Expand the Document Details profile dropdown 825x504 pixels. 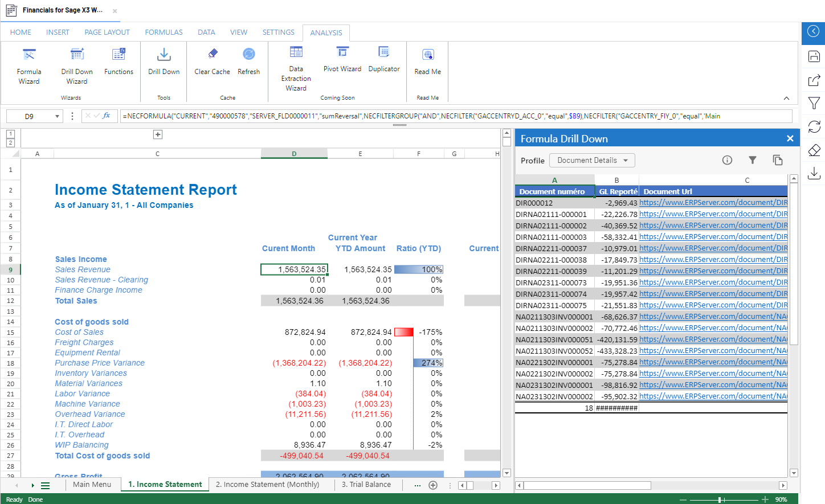click(x=592, y=161)
